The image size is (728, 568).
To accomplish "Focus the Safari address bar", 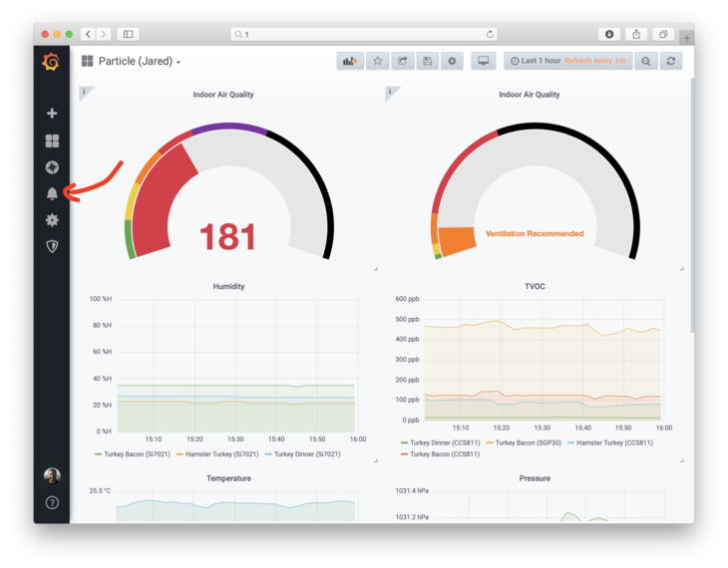I will pos(364,34).
